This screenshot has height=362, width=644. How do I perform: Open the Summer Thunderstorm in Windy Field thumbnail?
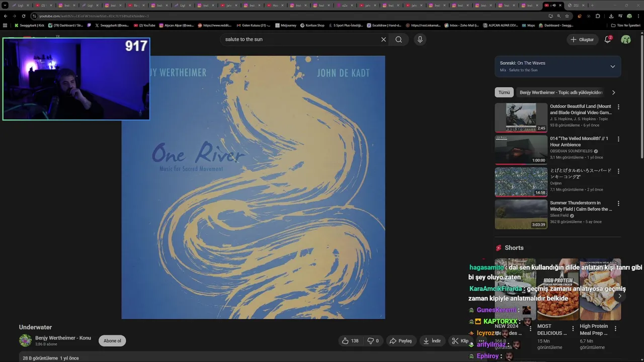[x=521, y=214]
